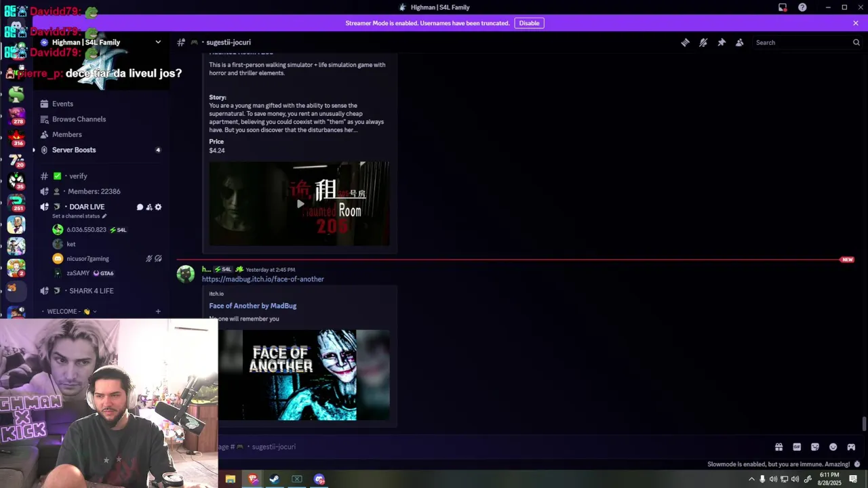Select Members: 22386 voice channel
The width and height of the screenshot is (868, 488).
point(94,192)
